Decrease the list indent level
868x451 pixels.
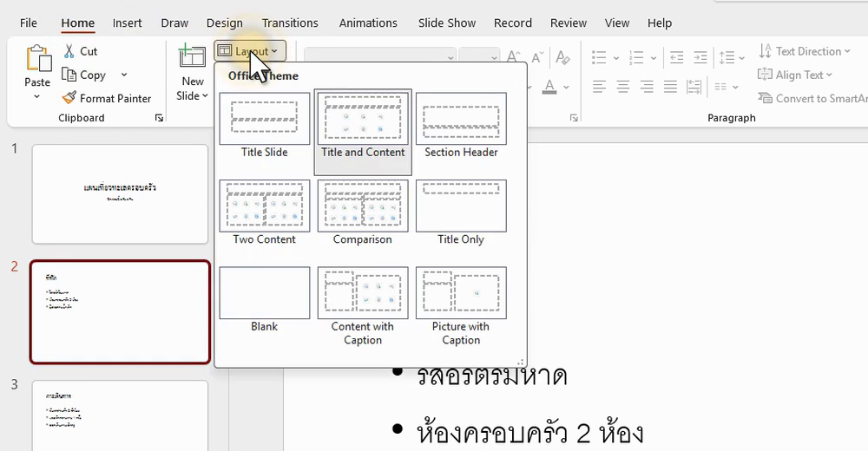pyautogui.click(x=676, y=57)
